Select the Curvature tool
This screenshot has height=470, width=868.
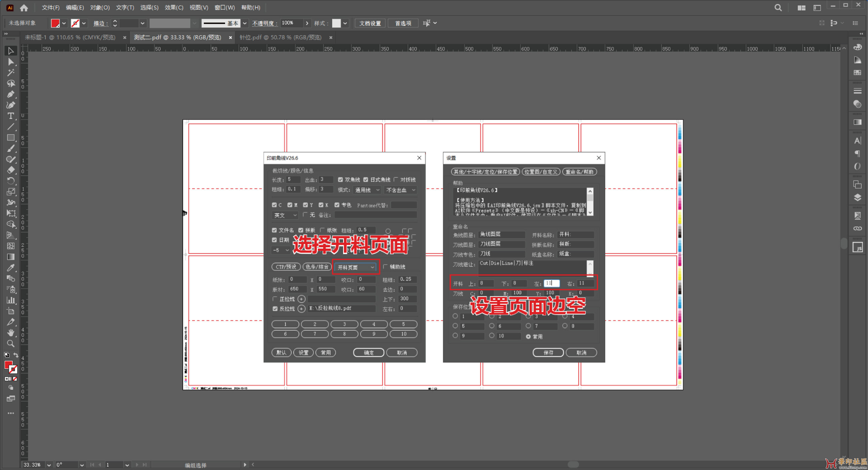[x=10, y=105]
